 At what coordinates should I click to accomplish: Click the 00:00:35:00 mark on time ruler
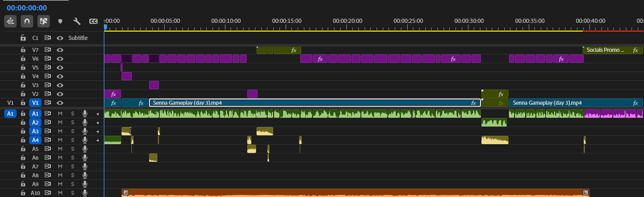[530, 20]
